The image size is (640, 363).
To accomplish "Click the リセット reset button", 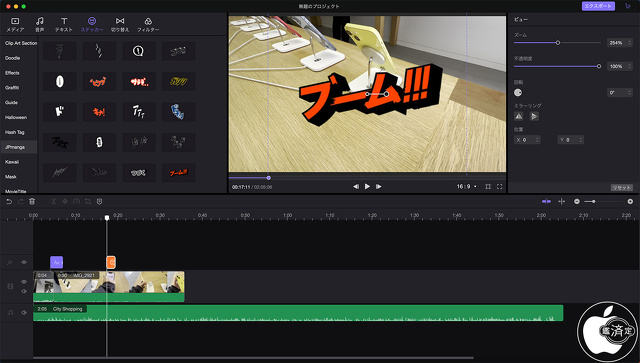I will (621, 187).
